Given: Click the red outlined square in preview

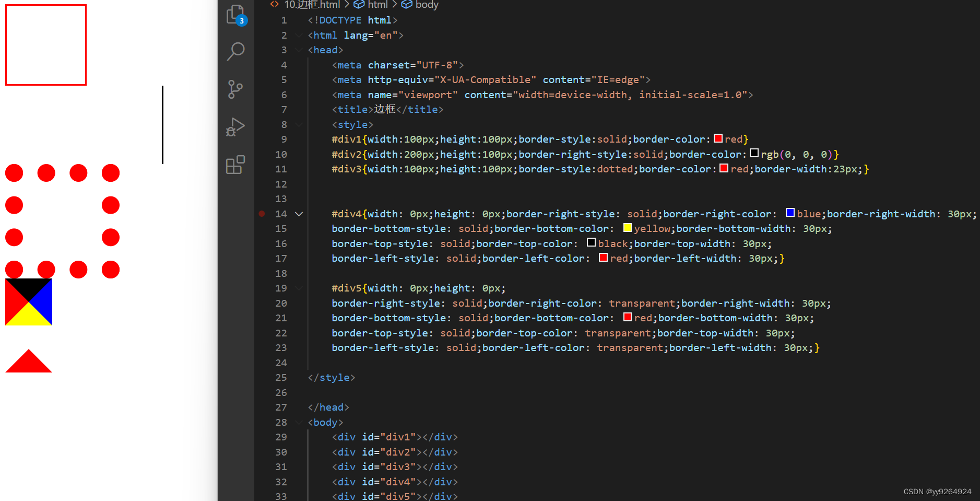Looking at the screenshot, I should pyautogui.click(x=46, y=45).
